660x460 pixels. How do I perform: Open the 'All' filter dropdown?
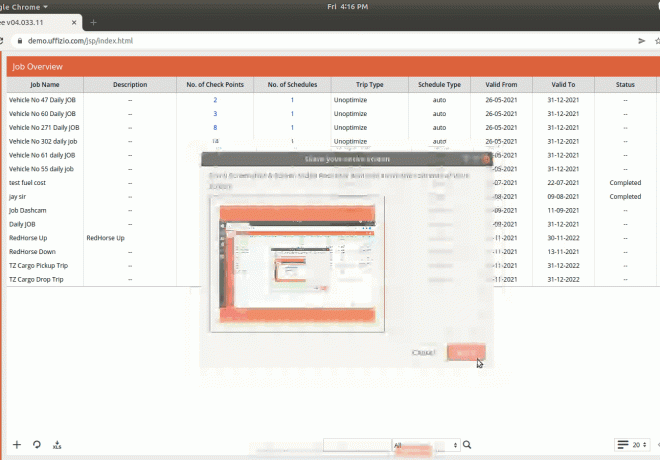click(x=426, y=445)
